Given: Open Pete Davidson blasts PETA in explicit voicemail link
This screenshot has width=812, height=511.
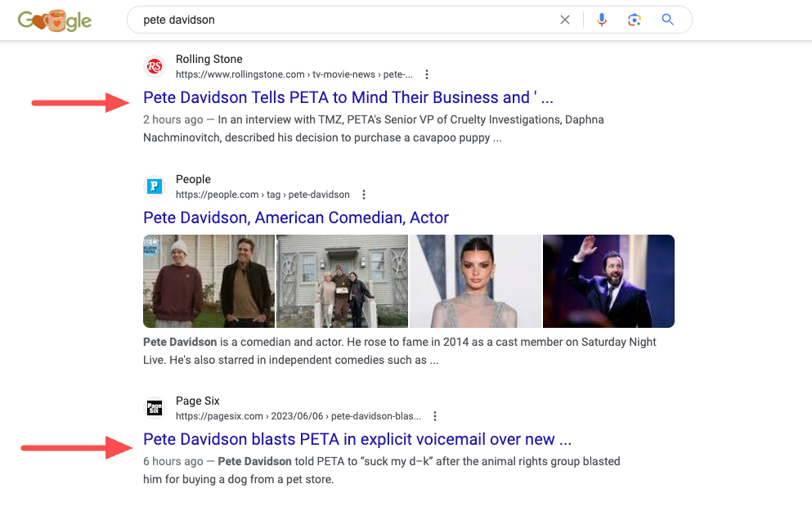Looking at the screenshot, I should (357, 439).
